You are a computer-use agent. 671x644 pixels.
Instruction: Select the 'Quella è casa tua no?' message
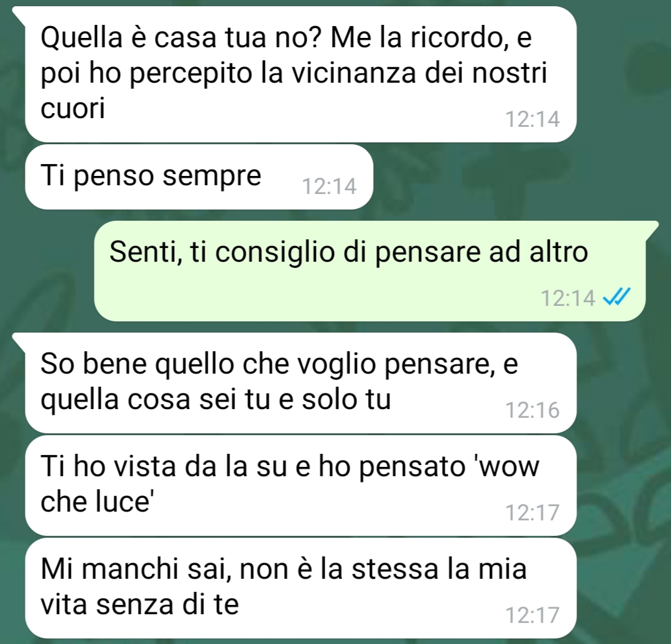coord(300,75)
